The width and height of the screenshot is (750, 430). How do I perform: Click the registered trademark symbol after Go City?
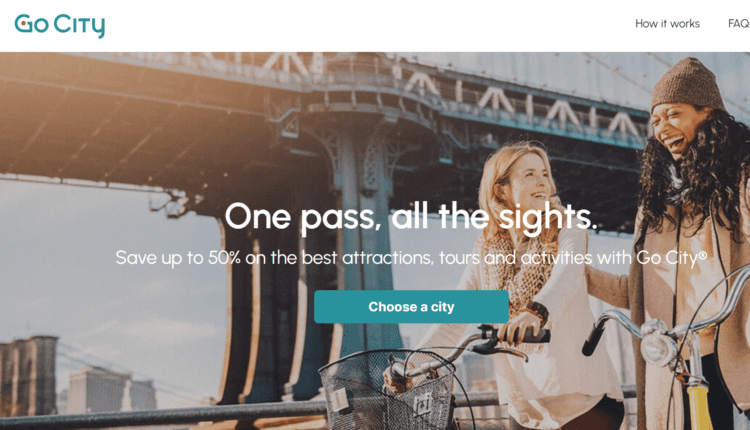click(x=702, y=254)
